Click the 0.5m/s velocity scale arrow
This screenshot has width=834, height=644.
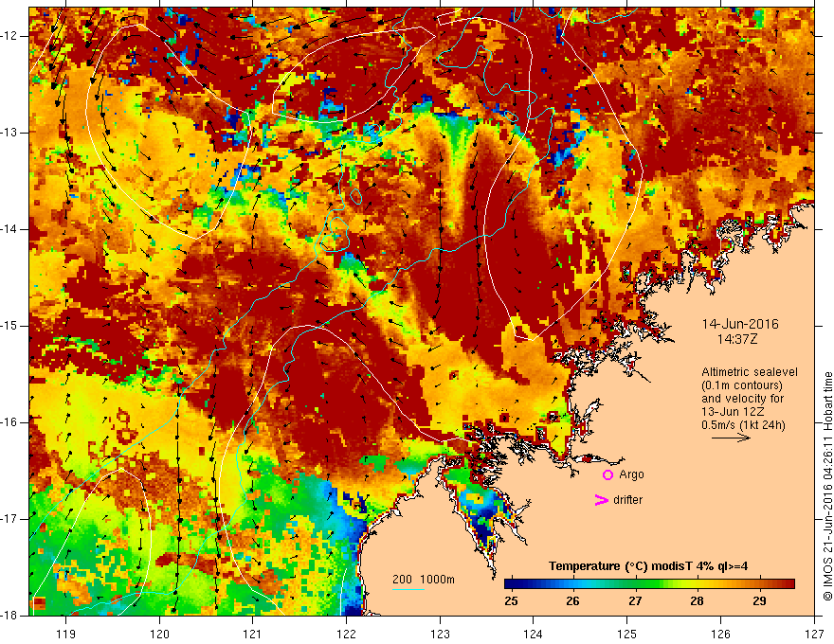[x=732, y=438]
